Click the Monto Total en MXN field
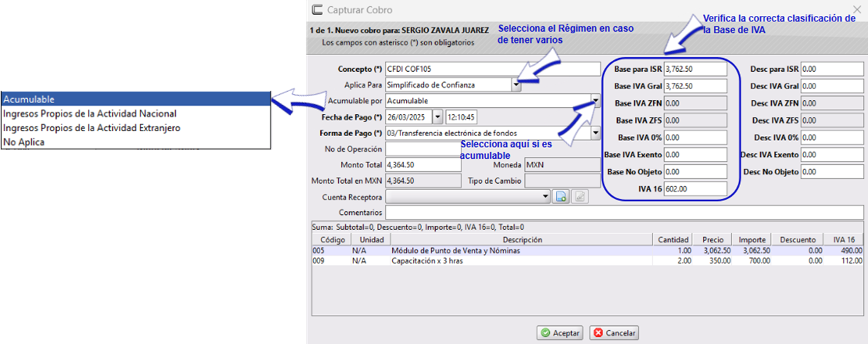The image size is (868, 344). coord(423,181)
